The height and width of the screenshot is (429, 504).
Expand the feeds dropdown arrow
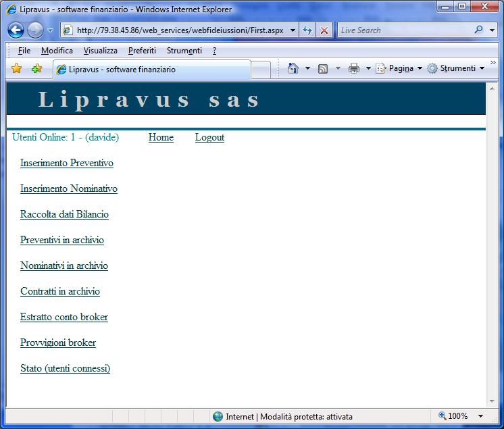338,68
